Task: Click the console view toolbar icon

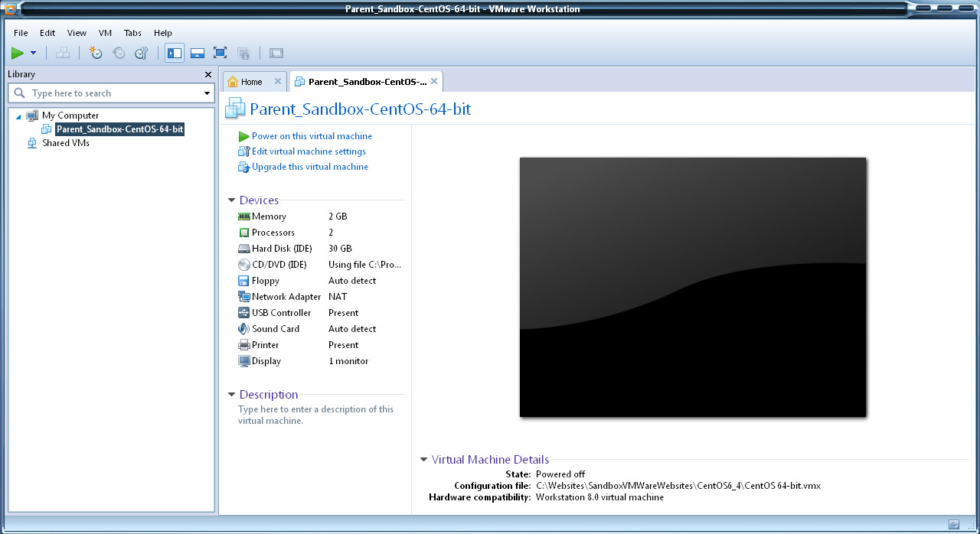Action: coord(276,53)
